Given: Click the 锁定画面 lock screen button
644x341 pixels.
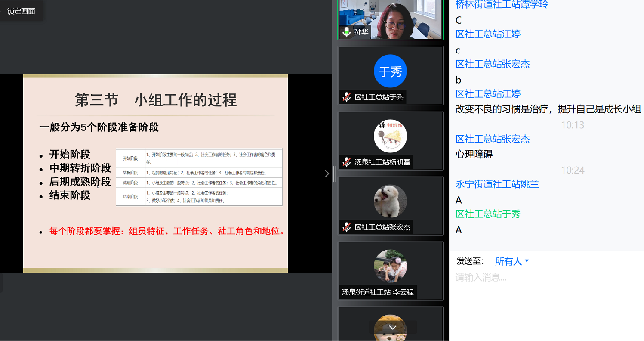Looking at the screenshot, I should tap(21, 11).
